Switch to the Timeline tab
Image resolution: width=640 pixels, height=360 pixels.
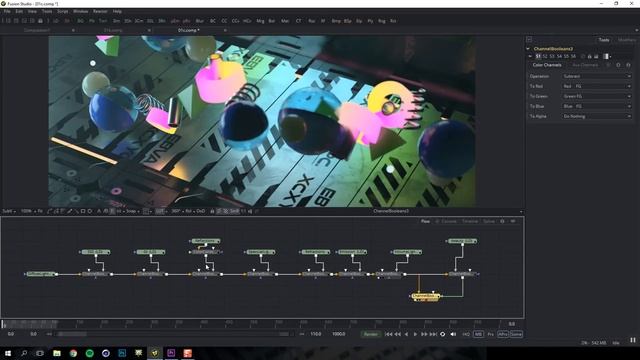click(x=470, y=221)
